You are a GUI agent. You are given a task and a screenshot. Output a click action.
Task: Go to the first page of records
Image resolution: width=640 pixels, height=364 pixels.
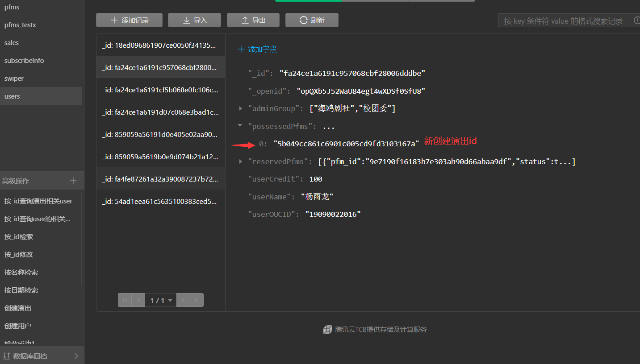point(125,300)
